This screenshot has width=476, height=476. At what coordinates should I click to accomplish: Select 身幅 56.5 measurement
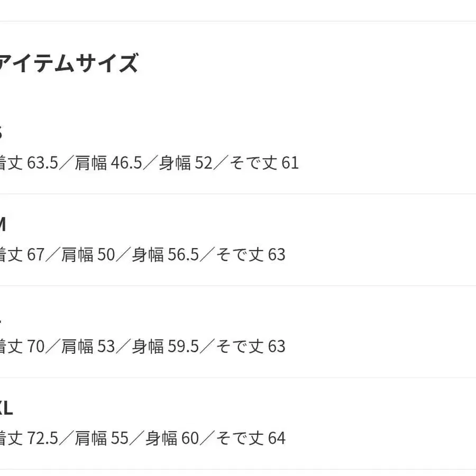165,255
